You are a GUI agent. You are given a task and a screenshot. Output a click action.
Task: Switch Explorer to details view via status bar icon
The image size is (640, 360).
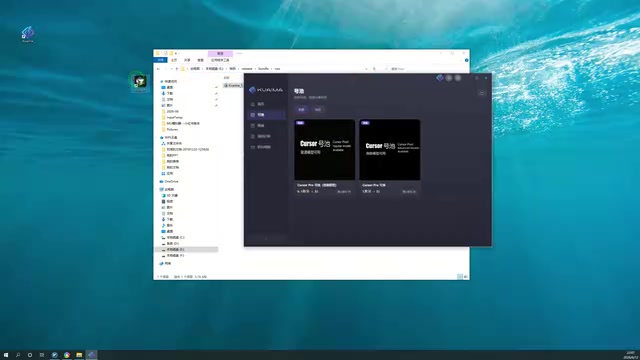click(460, 277)
